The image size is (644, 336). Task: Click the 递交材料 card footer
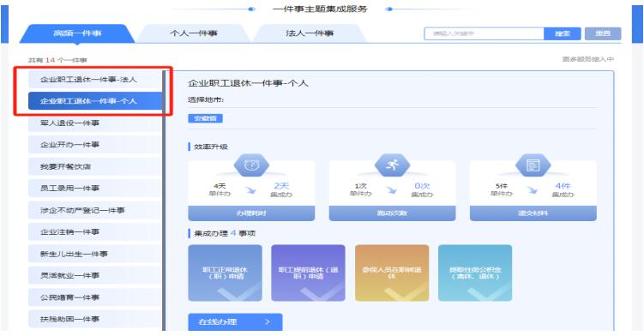533,213
